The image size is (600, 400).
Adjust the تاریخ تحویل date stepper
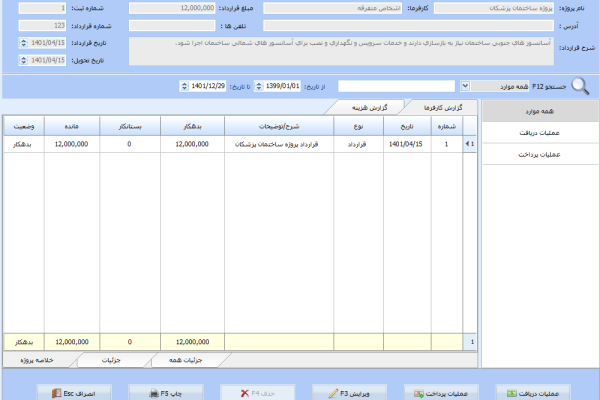point(23,60)
